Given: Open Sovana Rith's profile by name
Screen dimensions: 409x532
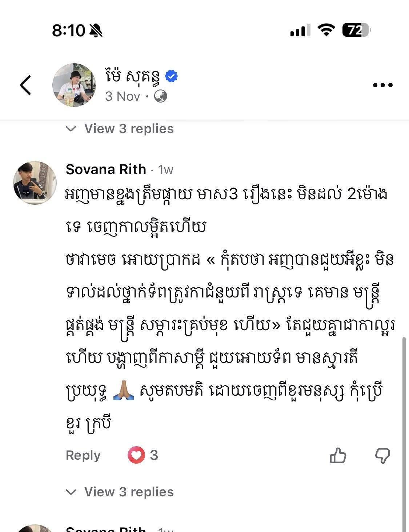Looking at the screenshot, I should (x=106, y=169).
